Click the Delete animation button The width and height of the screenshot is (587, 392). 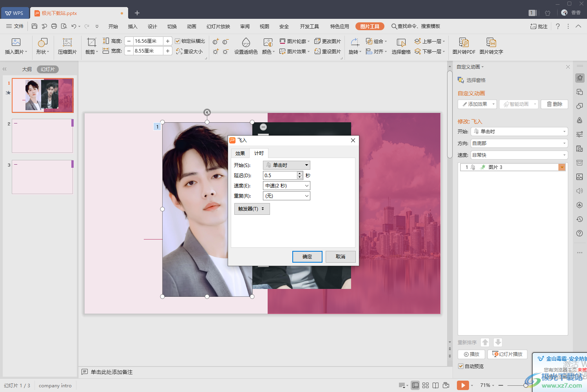click(x=554, y=104)
